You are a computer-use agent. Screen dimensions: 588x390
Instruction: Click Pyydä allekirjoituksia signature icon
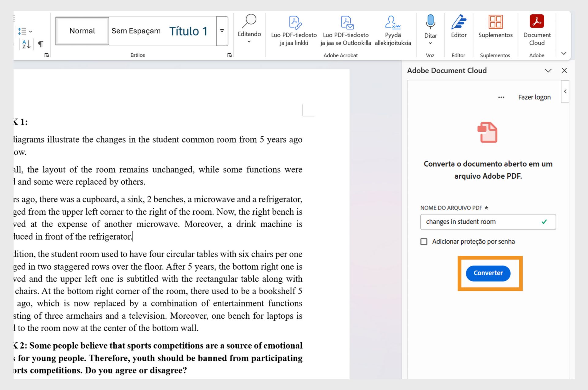pos(393,31)
